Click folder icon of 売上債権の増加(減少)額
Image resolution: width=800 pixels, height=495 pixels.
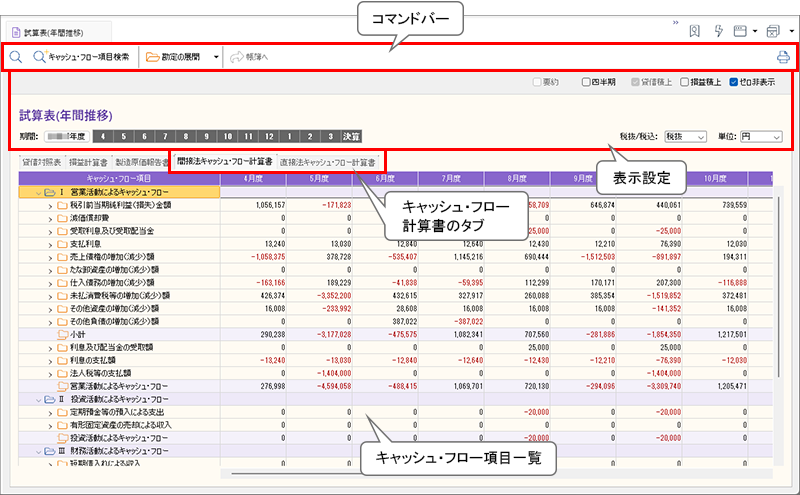[x=63, y=257]
